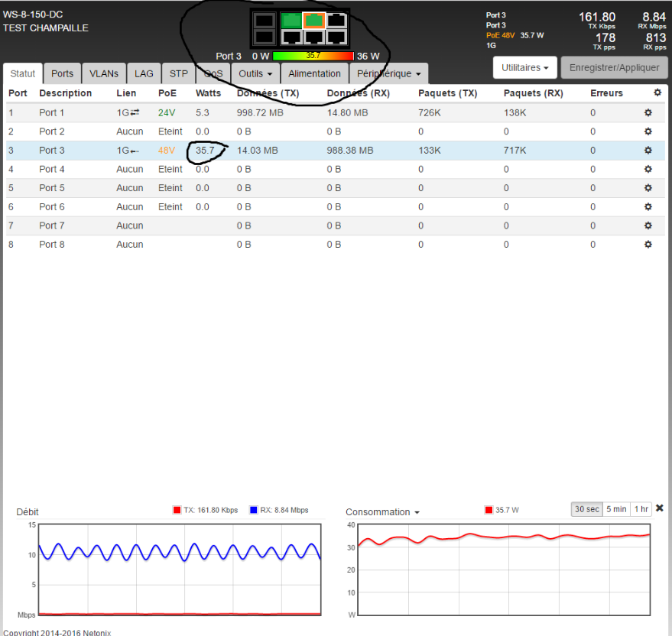
Task: Select the 30 sec graph interval
Action: click(586, 509)
